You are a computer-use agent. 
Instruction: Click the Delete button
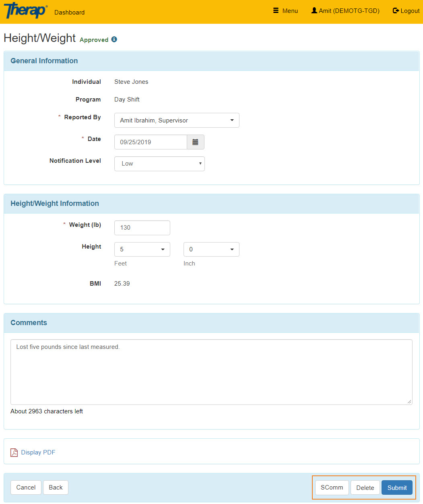(365, 487)
